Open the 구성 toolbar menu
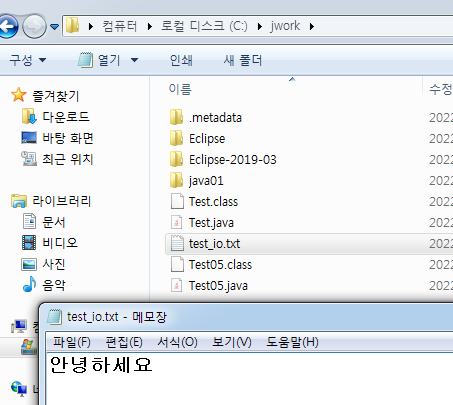The width and height of the screenshot is (453, 405). tap(28, 60)
